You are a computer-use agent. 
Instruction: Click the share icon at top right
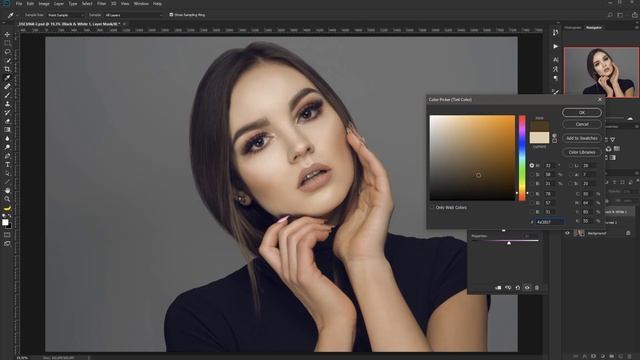[635, 15]
